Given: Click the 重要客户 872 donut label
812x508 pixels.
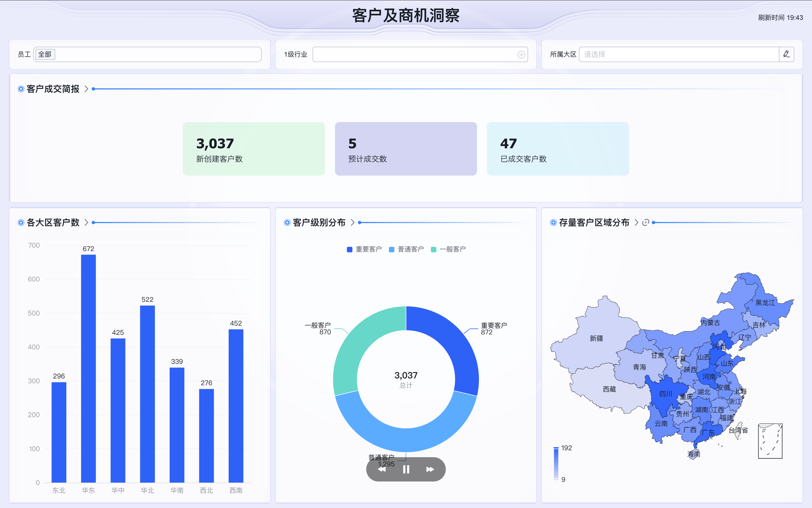Looking at the screenshot, I should pyautogui.click(x=494, y=329).
